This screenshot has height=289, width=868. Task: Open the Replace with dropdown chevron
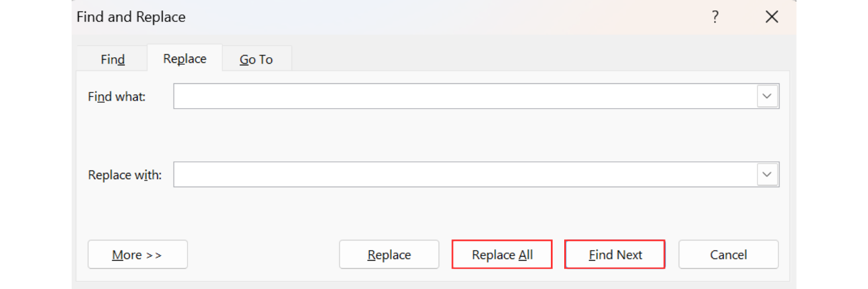coord(767,174)
